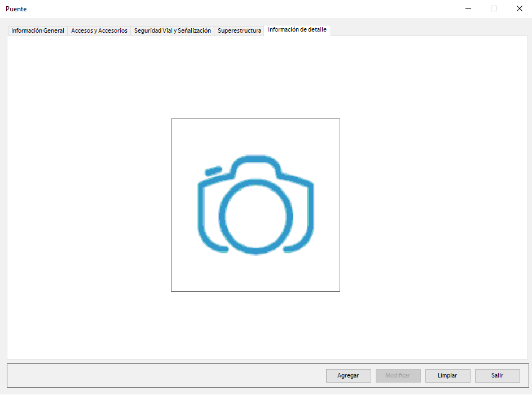Click the Puente title bar text
Image resolution: width=532 pixels, height=395 pixels.
tap(16, 9)
